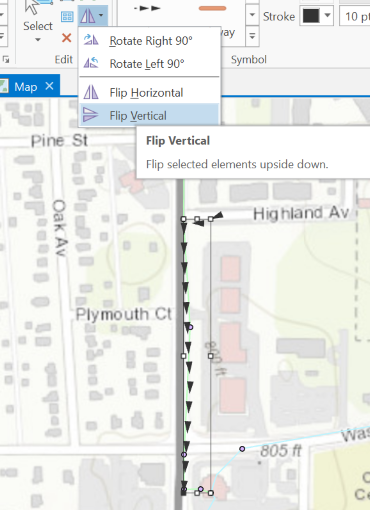
Task: Switch to the Map view tab
Action: coord(26,87)
